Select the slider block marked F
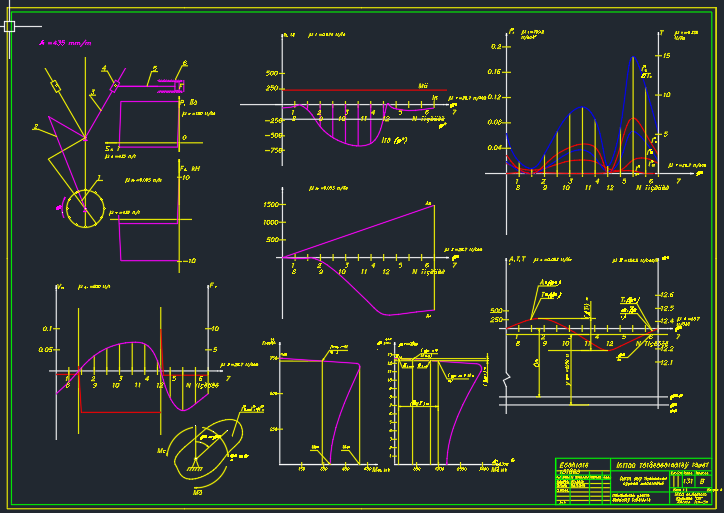 point(181,86)
